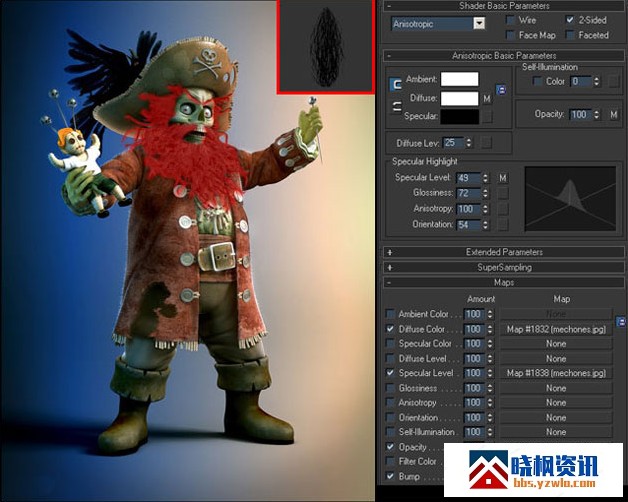The width and height of the screenshot is (628, 502).
Task: Click the Orientation map slot button
Action: pyautogui.click(x=503, y=224)
